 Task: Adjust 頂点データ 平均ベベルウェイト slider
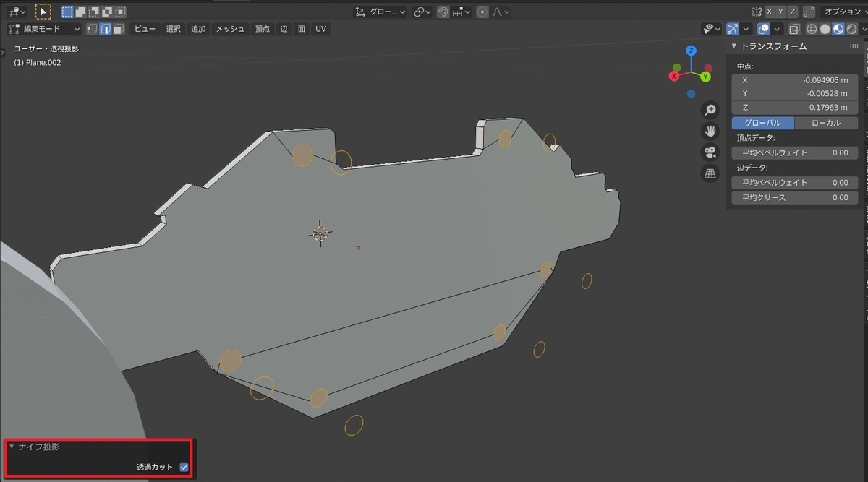[794, 153]
